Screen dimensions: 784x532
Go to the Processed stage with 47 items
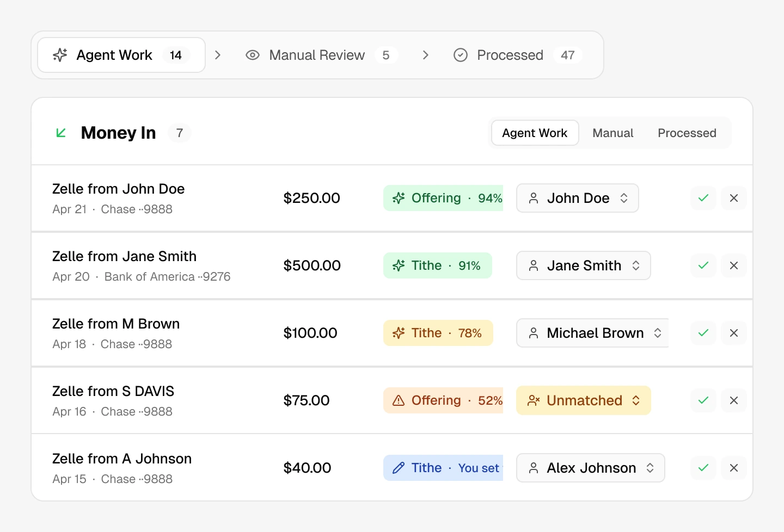click(518, 55)
